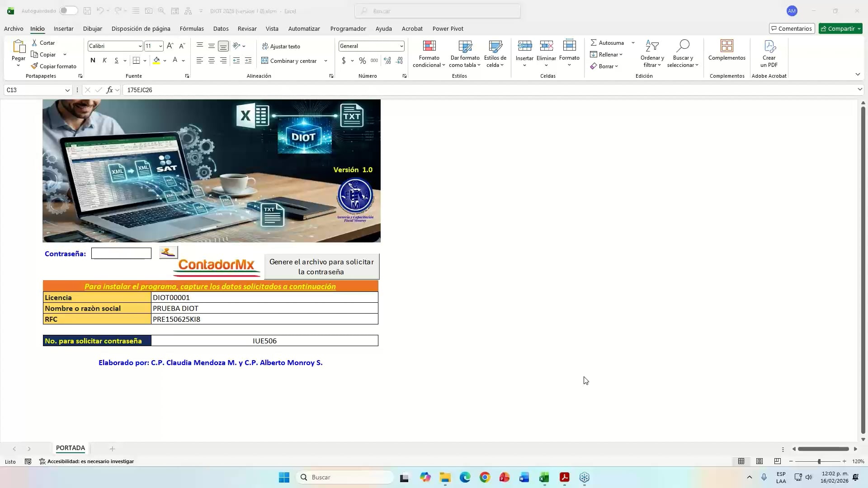Viewport: 868px width, 488px height.
Task: Click the password submit icon beside Contraseña
Action: click(x=168, y=253)
